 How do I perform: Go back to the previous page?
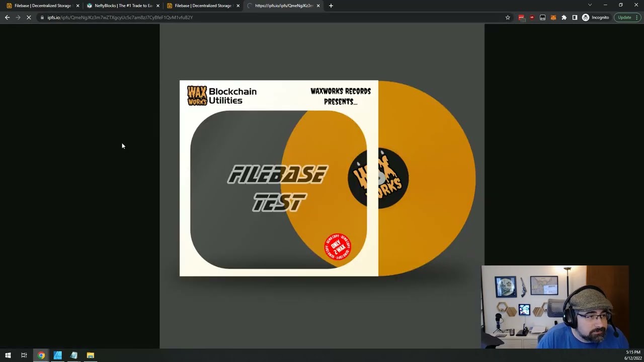point(7,18)
